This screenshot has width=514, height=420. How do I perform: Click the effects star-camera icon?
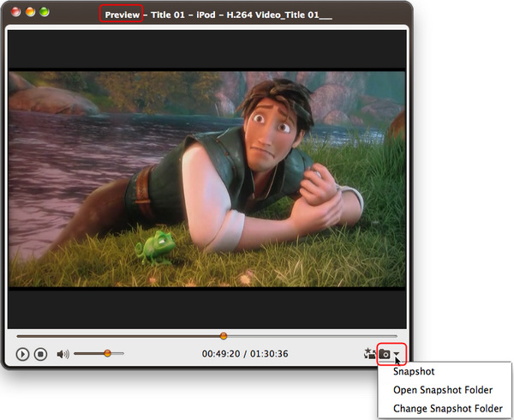point(370,354)
